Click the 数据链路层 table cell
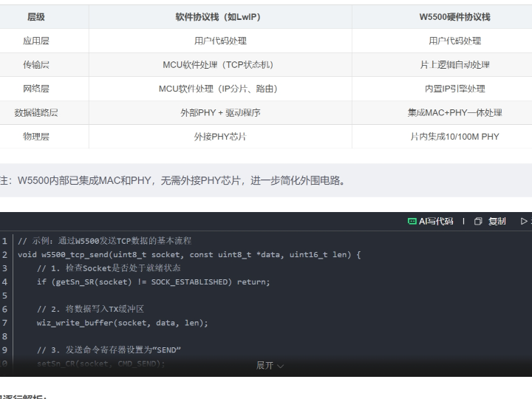 35,113
